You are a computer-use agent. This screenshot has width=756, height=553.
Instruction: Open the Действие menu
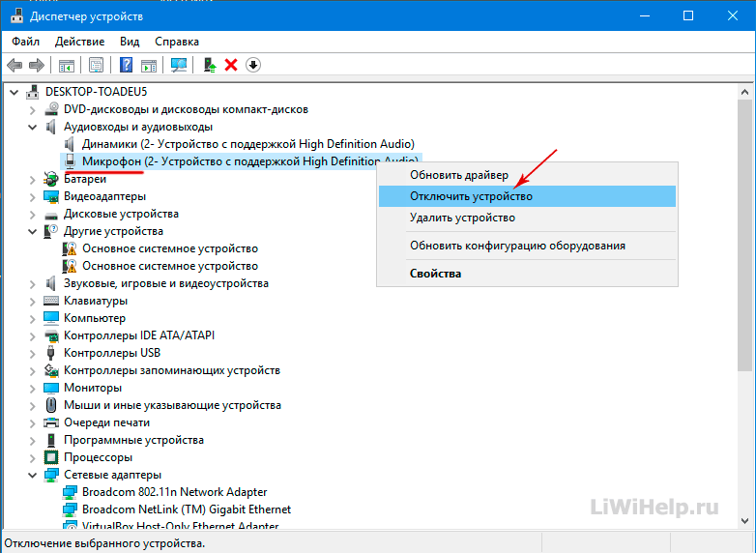point(79,42)
